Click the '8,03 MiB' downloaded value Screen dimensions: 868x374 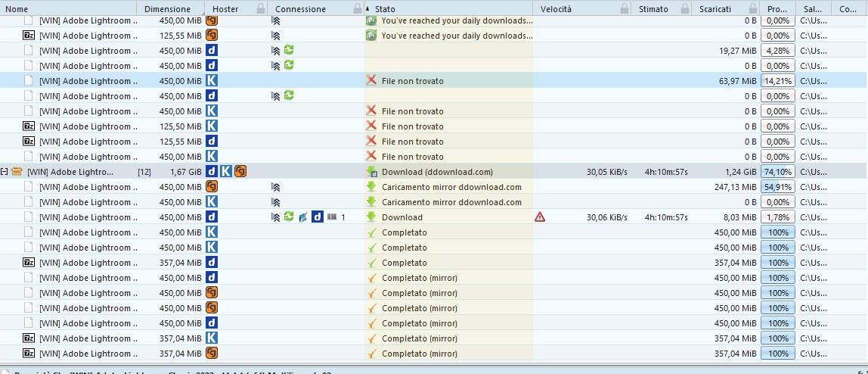pos(739,217)
